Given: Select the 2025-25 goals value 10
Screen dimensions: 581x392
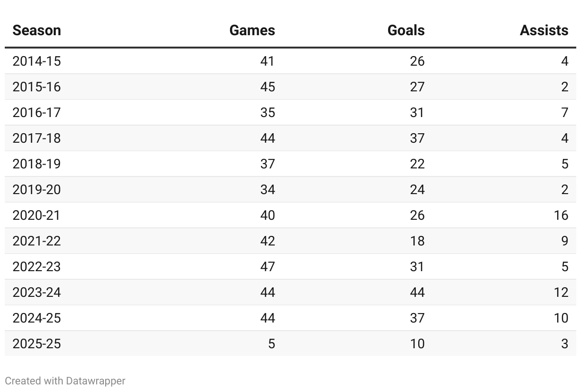Looking at the screenshot, I should (x=417, y=344).
